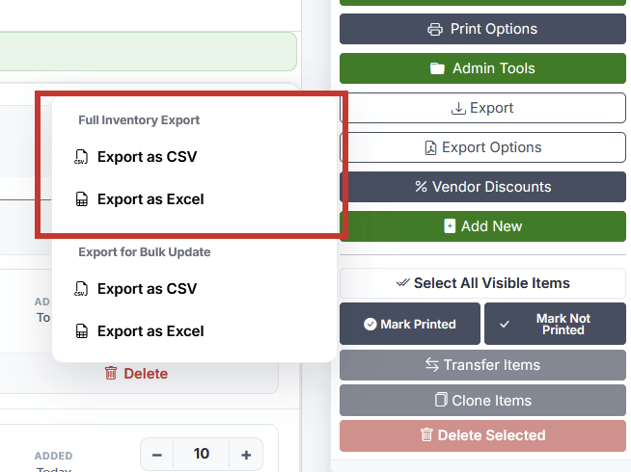Image resolution: width=631 pixels, height=472 pixels.
Task: Mark selected items as Not Printed
Action: point(555,324)
